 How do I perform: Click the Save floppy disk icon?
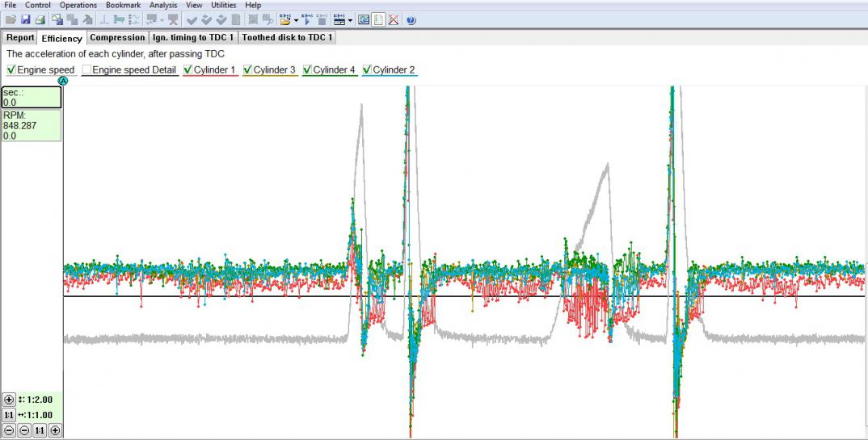point(25,19)
